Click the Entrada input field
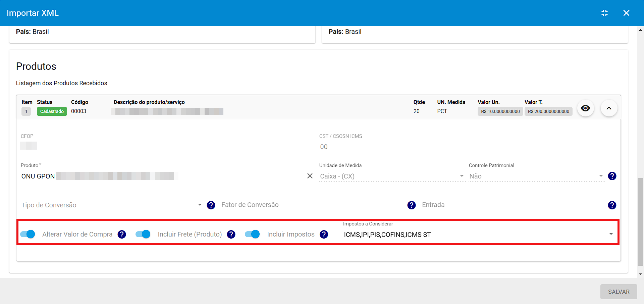This screenshot has width=644, height=304. tap(513, 205)
